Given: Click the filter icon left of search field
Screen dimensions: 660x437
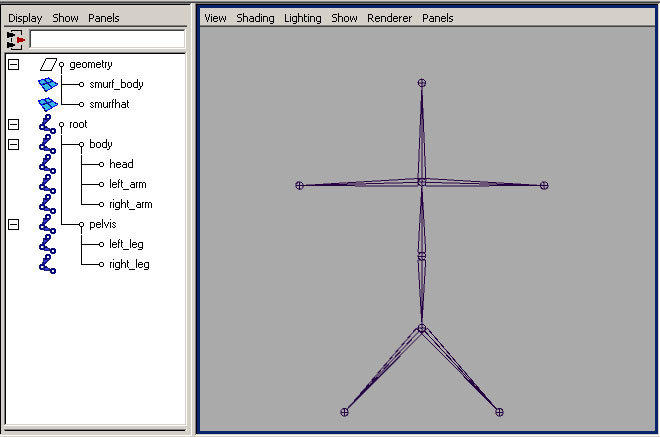Looking at the screenshot, I should pyautogui.click(x=15, y=39).
